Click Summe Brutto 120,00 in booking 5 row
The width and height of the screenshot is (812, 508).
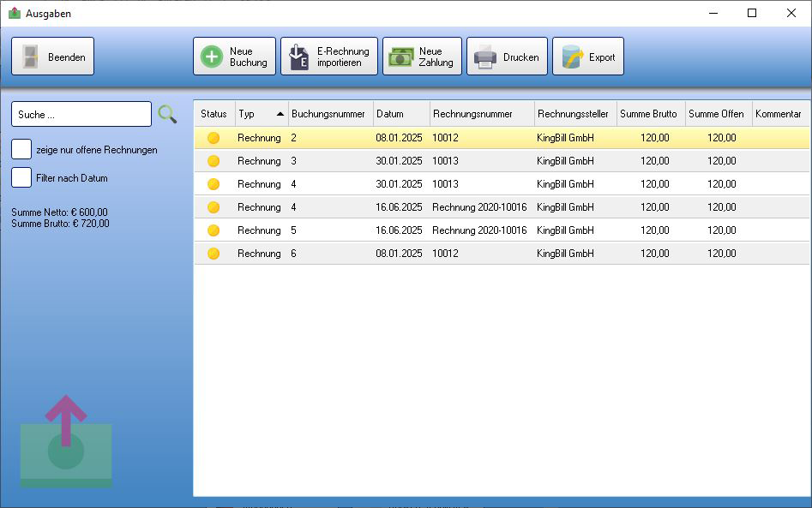[x=654, y=230]
